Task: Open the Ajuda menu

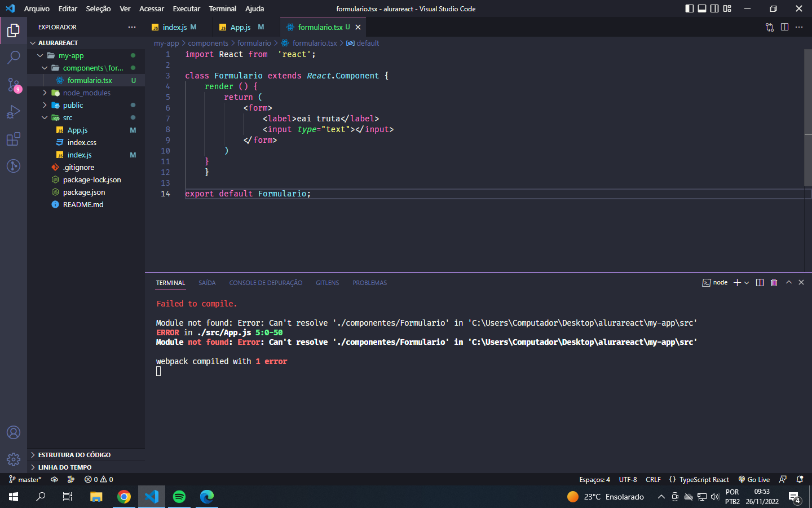Action: coord(254,8)
